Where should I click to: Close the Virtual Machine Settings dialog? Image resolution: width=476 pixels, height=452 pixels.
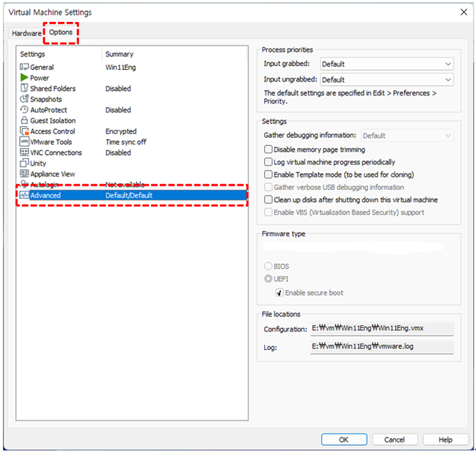point(464,12)
